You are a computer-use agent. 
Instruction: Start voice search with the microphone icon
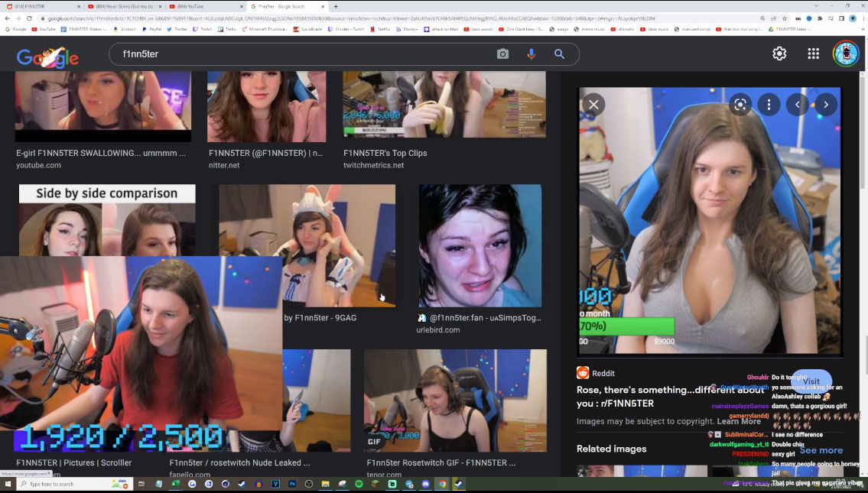(531, 54)
